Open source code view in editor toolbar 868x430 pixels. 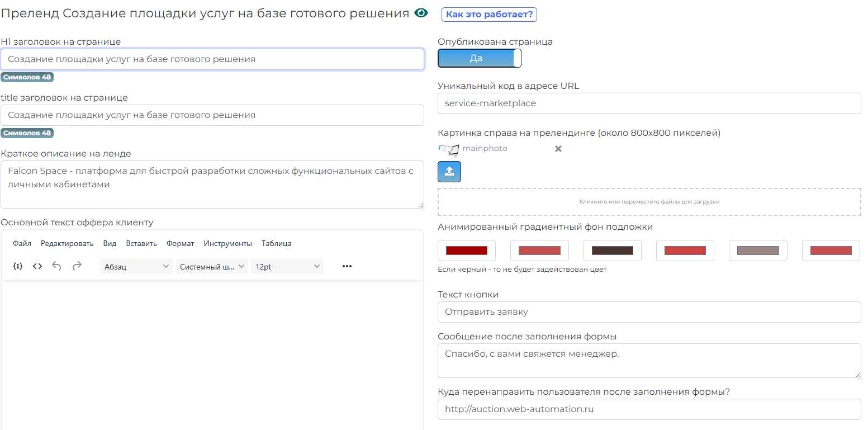(x=37, y=266)
